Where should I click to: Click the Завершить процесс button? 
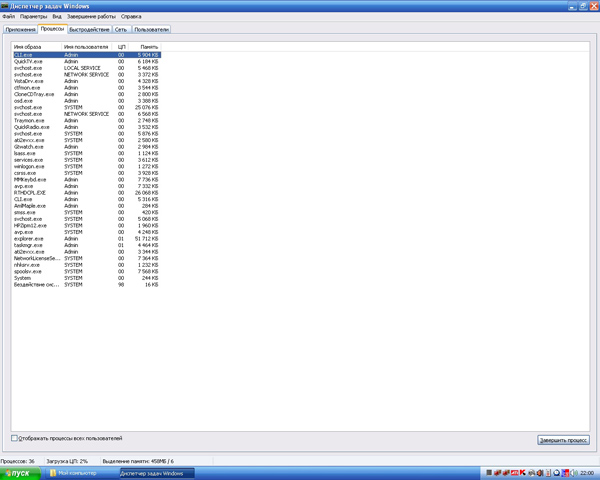coord(563,440)
